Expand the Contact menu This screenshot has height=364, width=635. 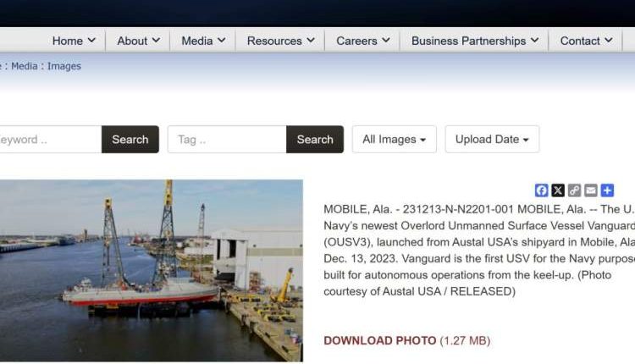coord(586,41)
